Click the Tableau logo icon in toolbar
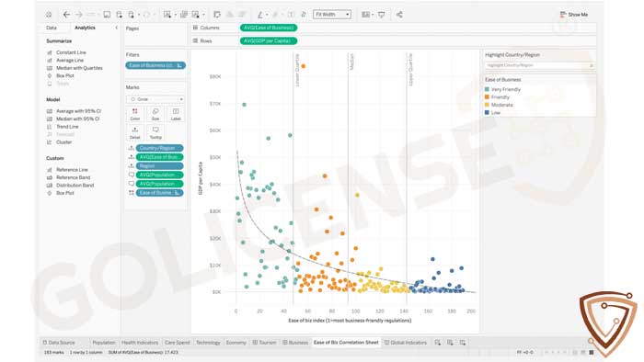Screen dimensions: 644x362 click(x=49, y=15)
